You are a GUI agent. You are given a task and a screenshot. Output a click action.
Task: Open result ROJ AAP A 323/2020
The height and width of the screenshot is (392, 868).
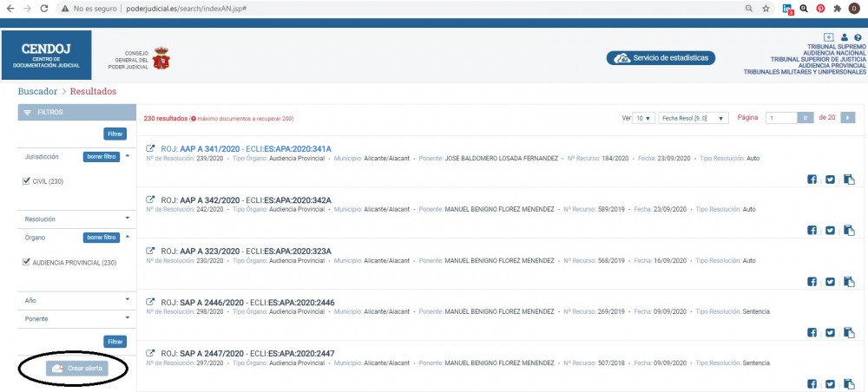(247, 251)
